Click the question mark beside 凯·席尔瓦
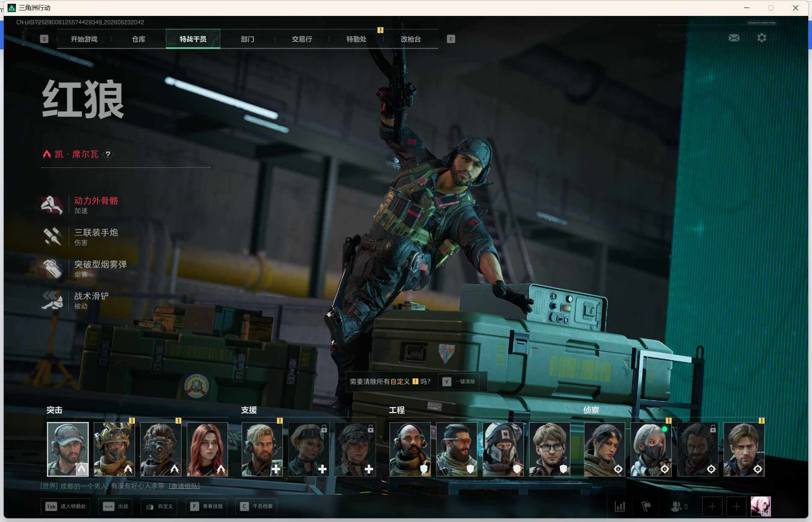 108,154
